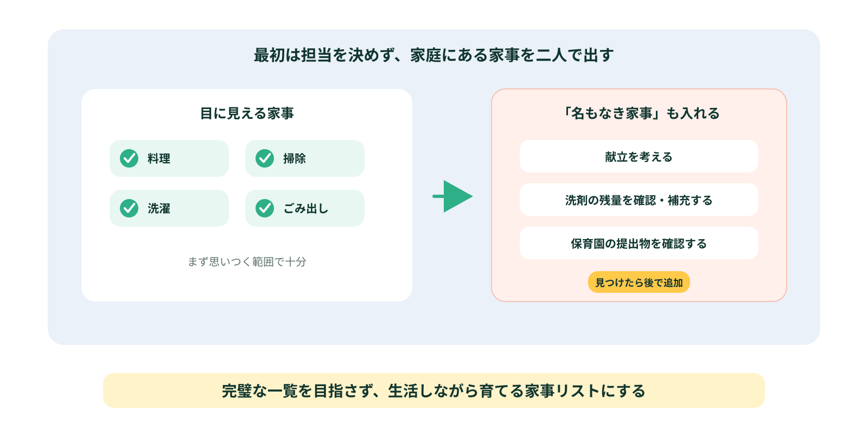Click the green checkmark icon beside 掃除
868x423 pixels.
pyautogui.click(x=265, y=158)
